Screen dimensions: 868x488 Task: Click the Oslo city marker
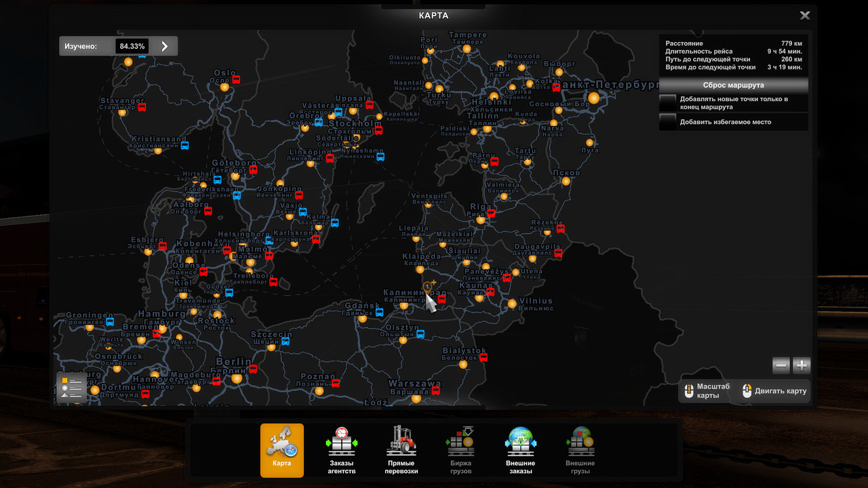[x=224, y=86]
